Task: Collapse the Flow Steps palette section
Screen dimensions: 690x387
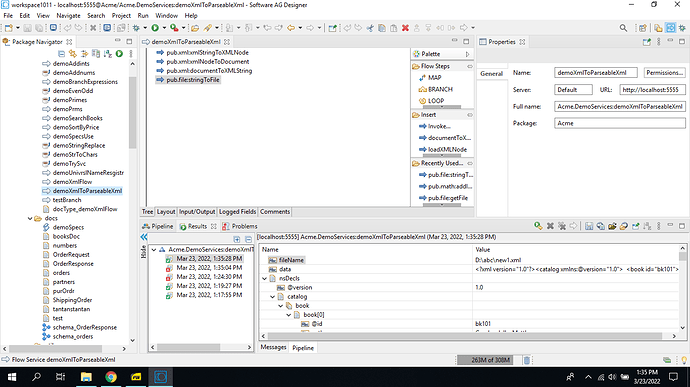Action: (470, 66)
